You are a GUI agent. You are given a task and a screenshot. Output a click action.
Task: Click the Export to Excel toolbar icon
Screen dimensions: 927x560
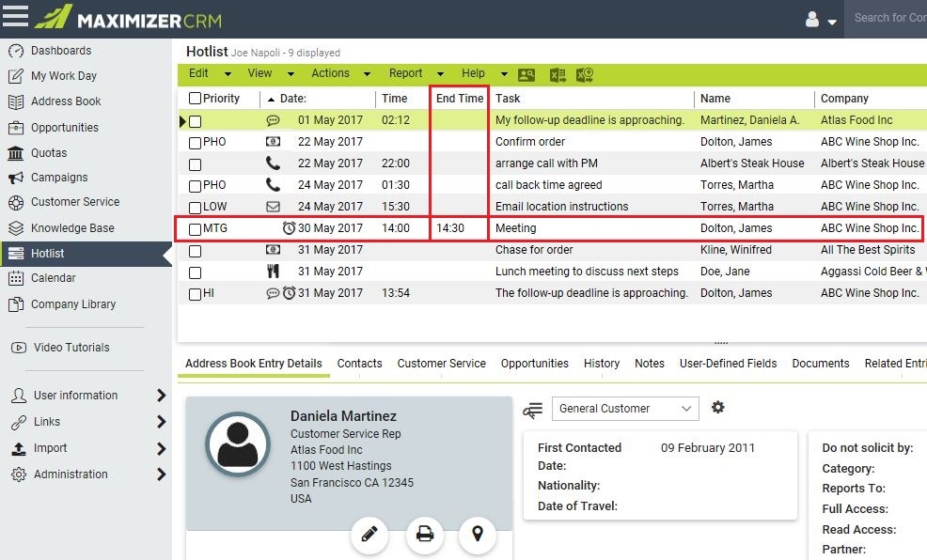point(558,75)
